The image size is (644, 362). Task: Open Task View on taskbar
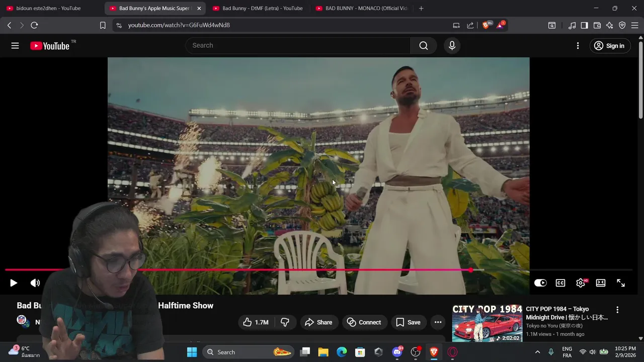point(305,352)
